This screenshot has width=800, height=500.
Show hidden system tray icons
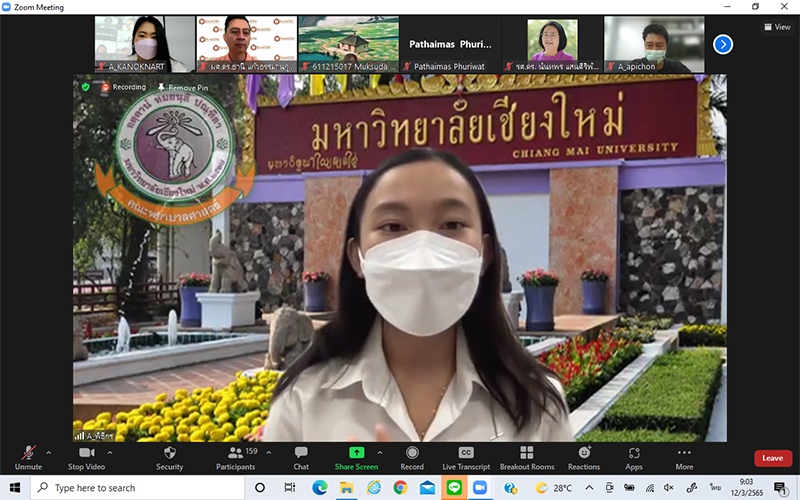tap(589, 488)
